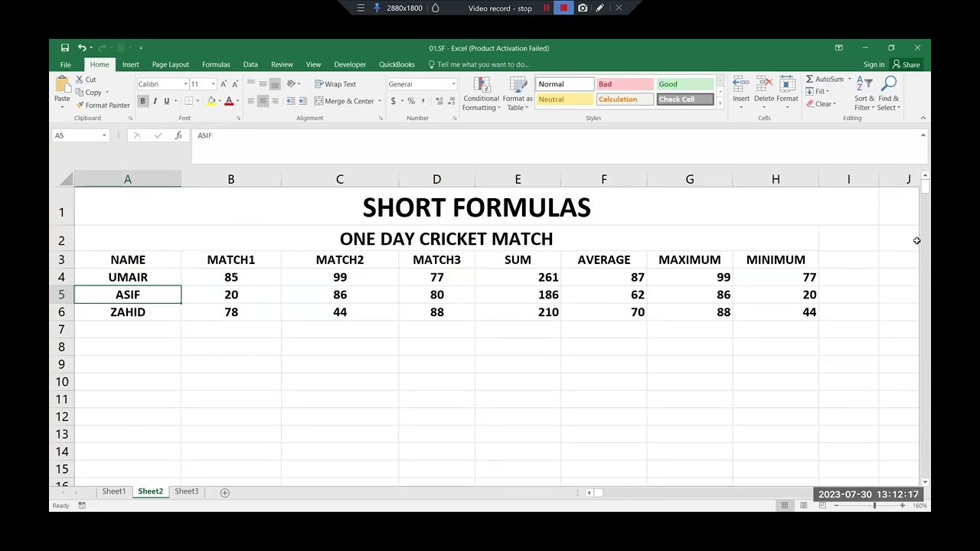Expand the Name Box dropdown

tap(103, 135)
